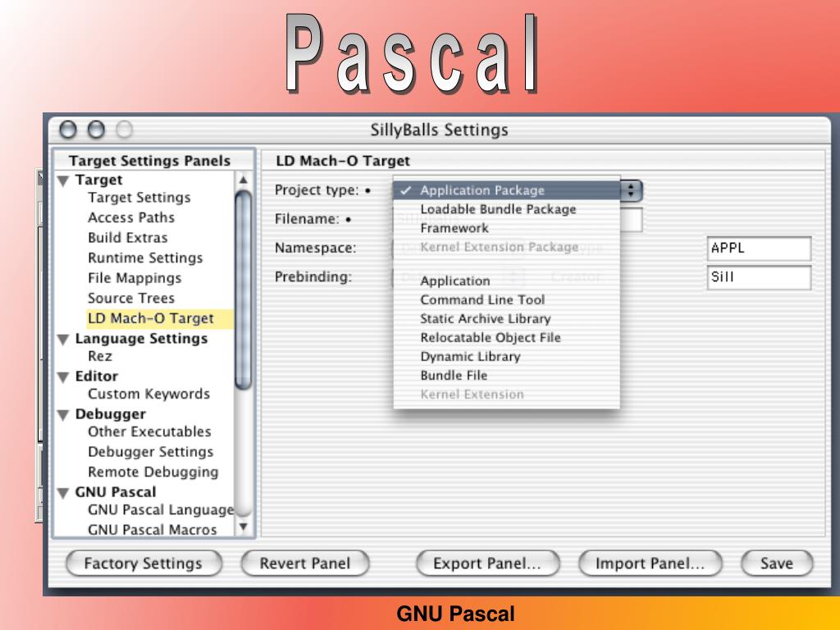Choose Application menu entry
Screen dimensions: 840x630
[x=506, y=281]
